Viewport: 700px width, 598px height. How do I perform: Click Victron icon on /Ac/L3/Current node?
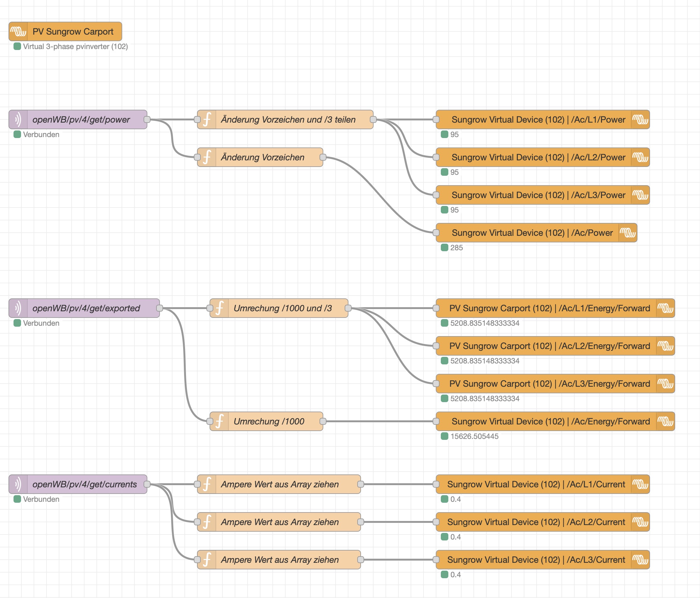coord(640,559)
